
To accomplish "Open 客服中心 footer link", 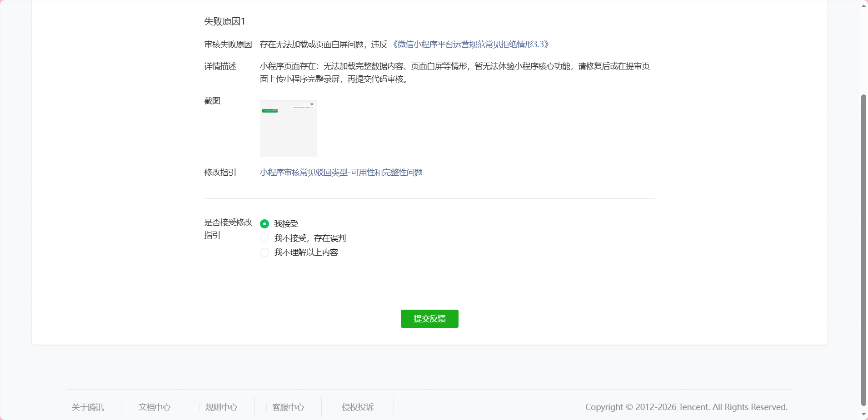I will [x=288, y=407].
